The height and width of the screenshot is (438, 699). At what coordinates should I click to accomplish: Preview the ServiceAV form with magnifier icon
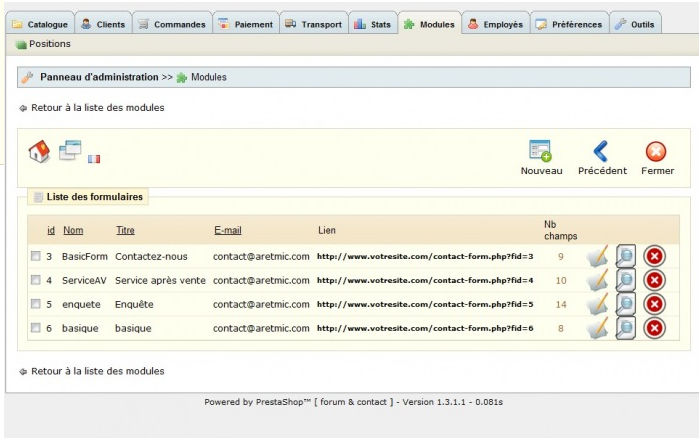tap(626, 281)
